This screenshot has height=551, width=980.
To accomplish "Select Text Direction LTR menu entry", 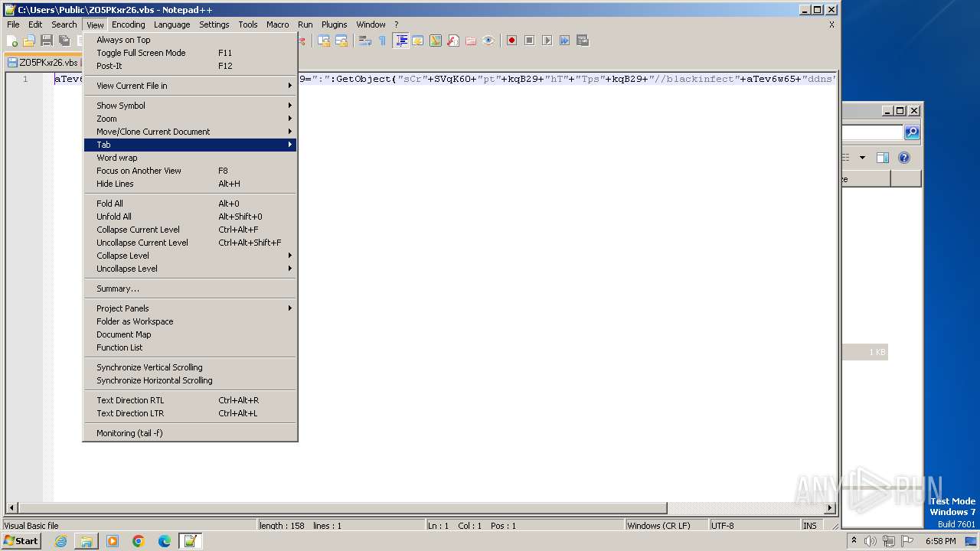I will pyautogui.click(x=190, y=413).
